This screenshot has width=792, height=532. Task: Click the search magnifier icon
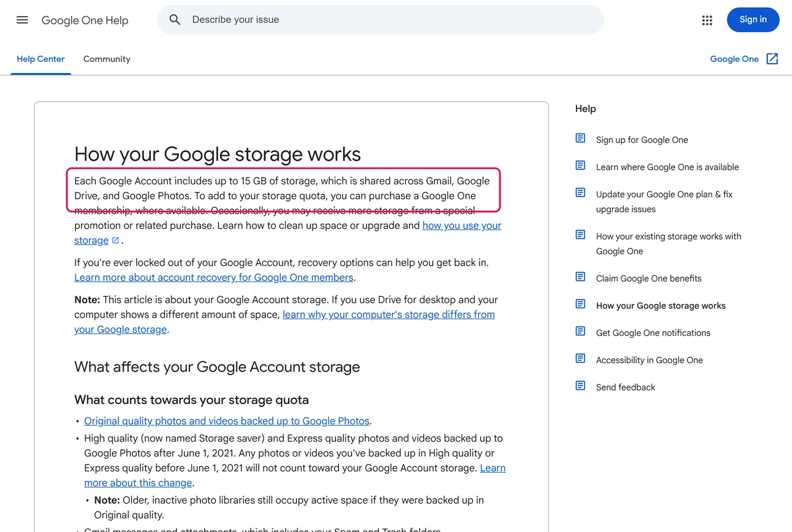point(175,20)
